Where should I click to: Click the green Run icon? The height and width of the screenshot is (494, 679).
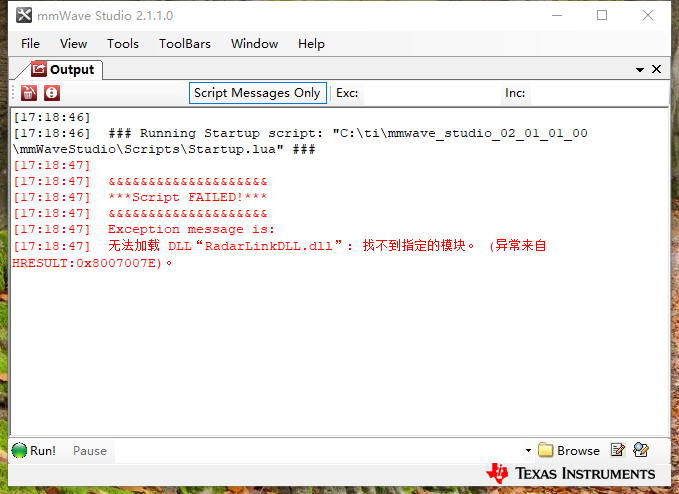(19, 451)
